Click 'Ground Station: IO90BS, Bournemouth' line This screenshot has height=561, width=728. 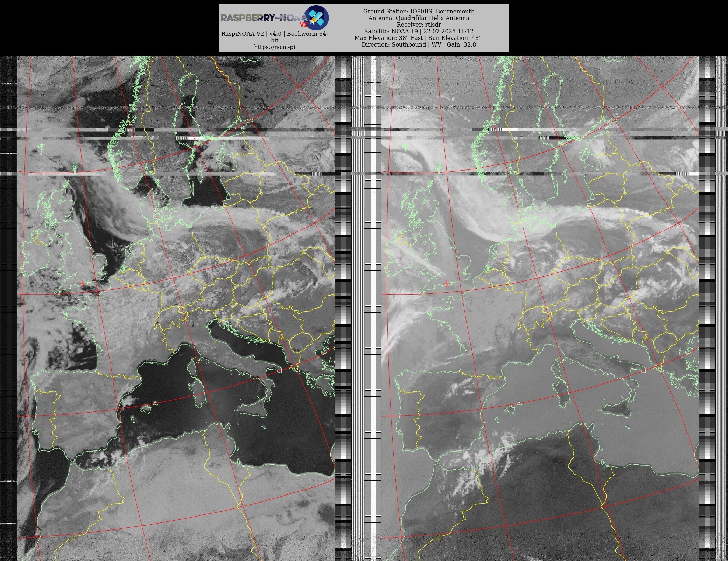[419, 11]
